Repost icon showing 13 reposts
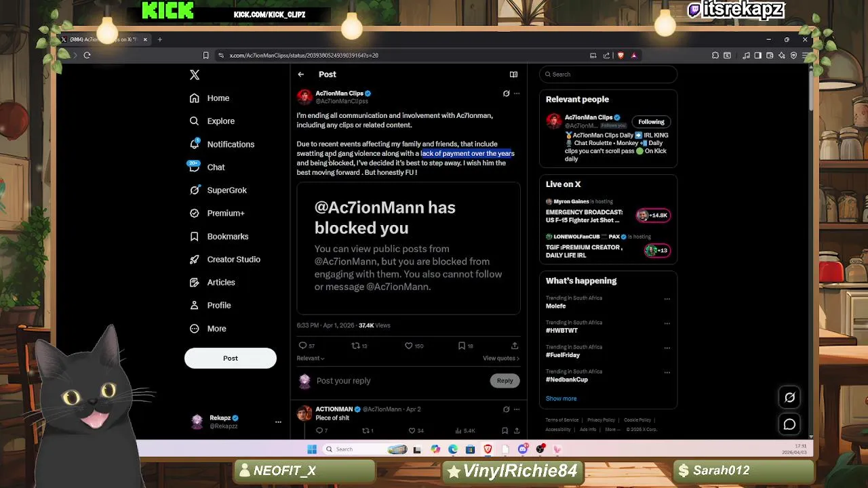 click(x=355, y=346)
